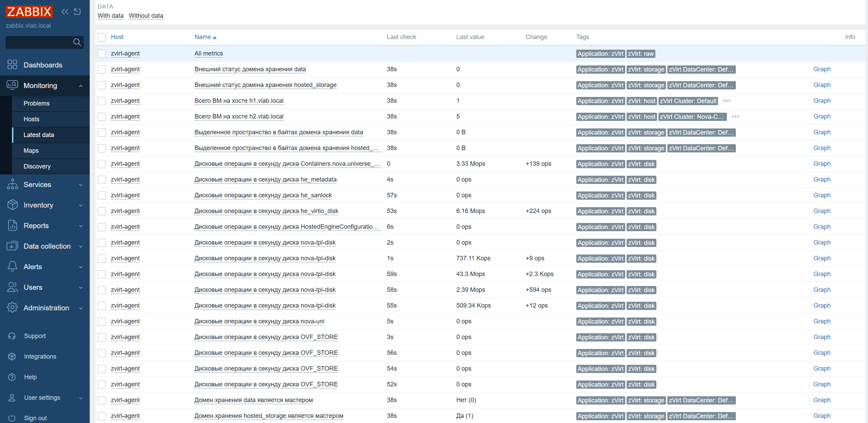Screen dimensions: 868x423
Task: Click the User settings person icon
Action: [12, 398]
